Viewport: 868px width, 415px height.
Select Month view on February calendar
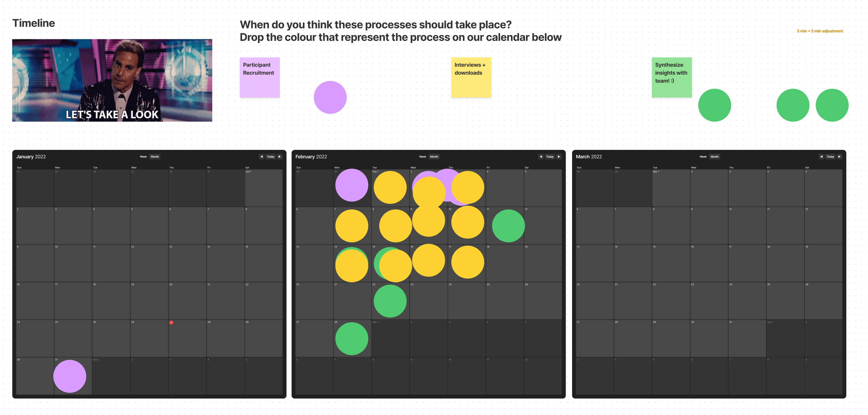(x=434, y=157)
